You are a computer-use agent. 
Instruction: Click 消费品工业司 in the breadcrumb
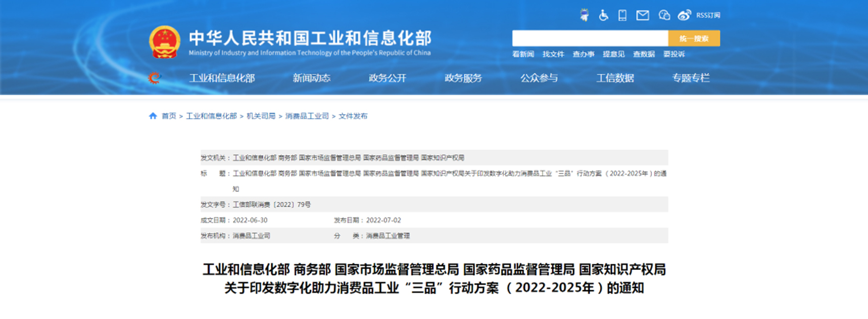click(307, 116)
